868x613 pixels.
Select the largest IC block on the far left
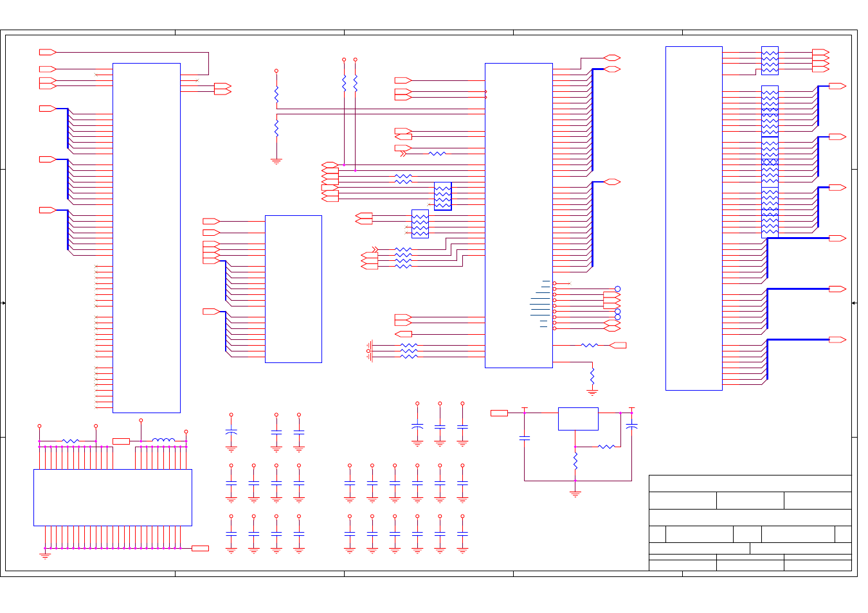click(147, 238)
